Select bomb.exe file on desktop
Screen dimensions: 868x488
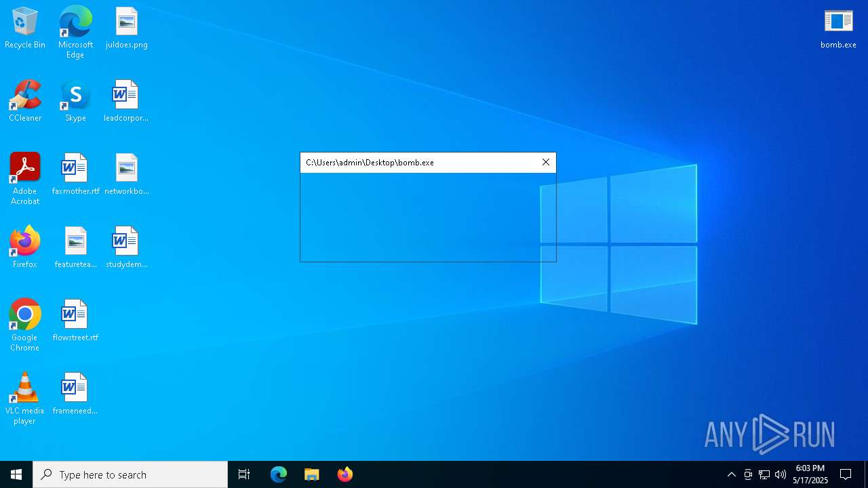(x=838, y=28)
